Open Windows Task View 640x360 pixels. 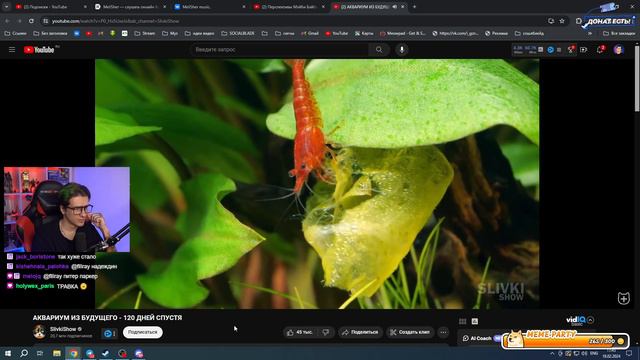tap(40, 353)
